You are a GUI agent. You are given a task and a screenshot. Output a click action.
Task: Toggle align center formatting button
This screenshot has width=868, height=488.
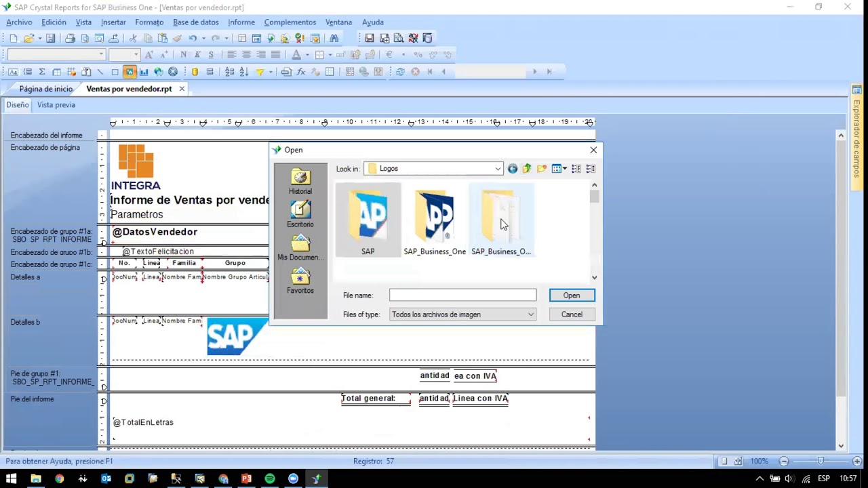[246, 55]
